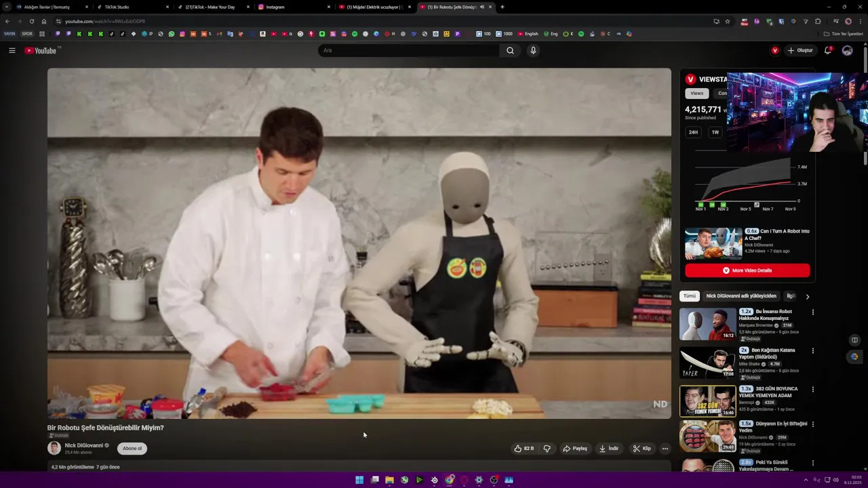Open 'Bu İnsansı Robot Hakkında Konuşmalıyız' video
The image size is (868, 488).
[707, 324]
